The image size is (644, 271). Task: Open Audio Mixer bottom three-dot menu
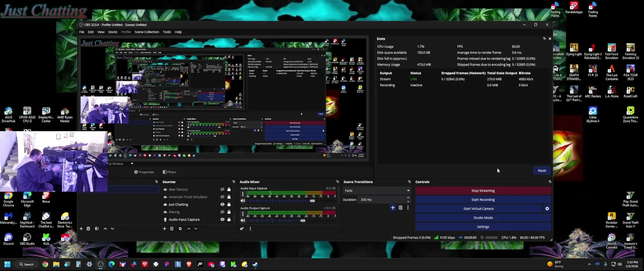[x=250, y=228]
